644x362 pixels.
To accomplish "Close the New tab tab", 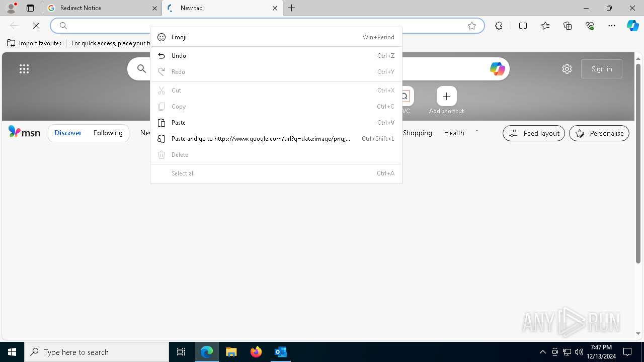I will (x=275, y=8).
